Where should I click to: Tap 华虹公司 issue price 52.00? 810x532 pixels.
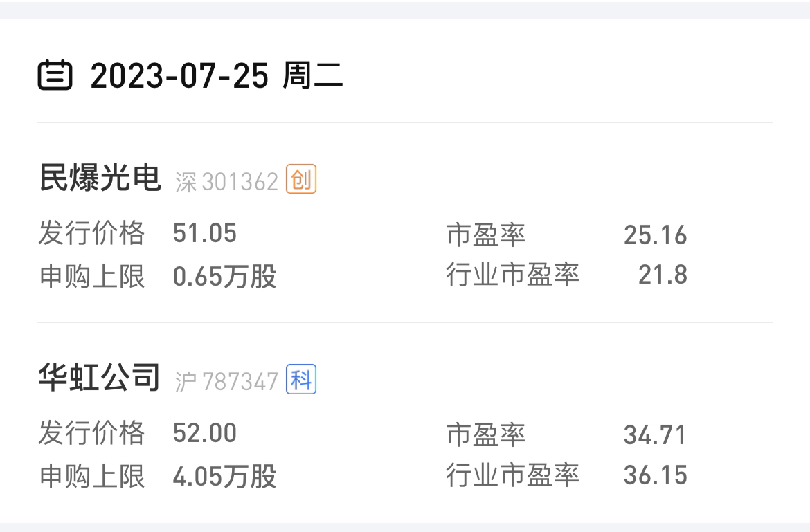pyautogui.click(x=205, y=433)
